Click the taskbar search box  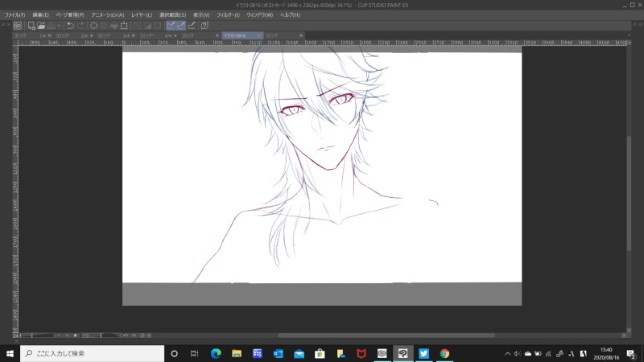coord(92,353)
